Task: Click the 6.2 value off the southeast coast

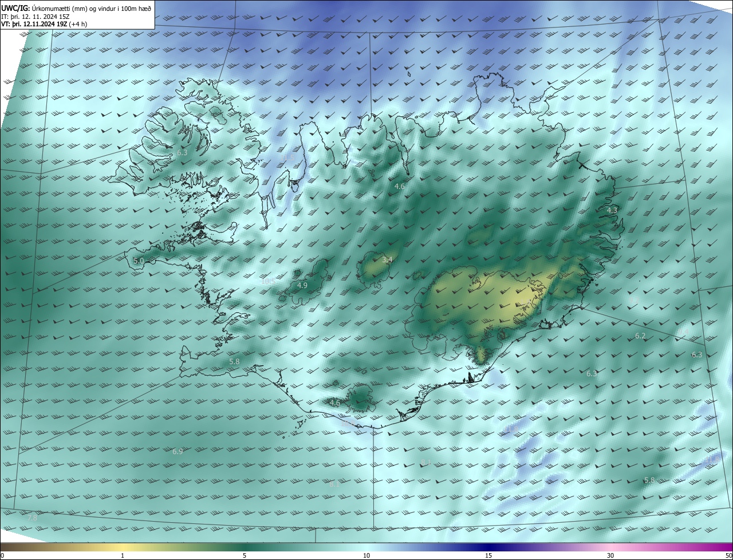Action: click(640, 336)
